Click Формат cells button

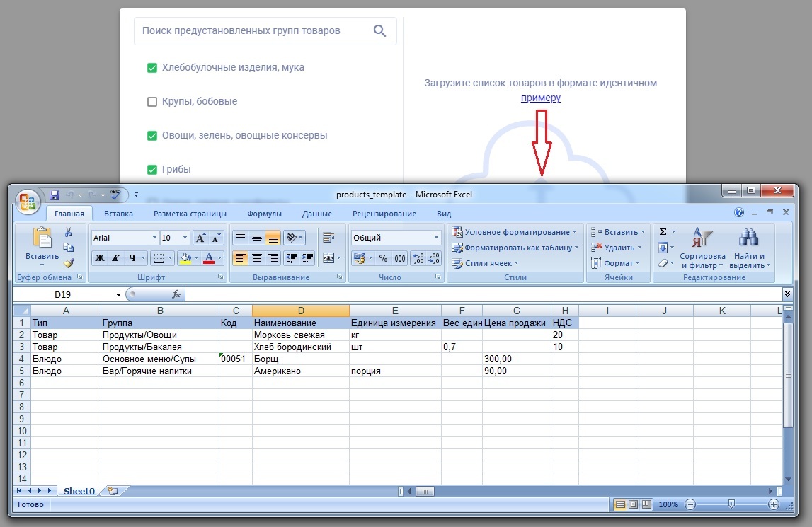click(x=615, y=263)
